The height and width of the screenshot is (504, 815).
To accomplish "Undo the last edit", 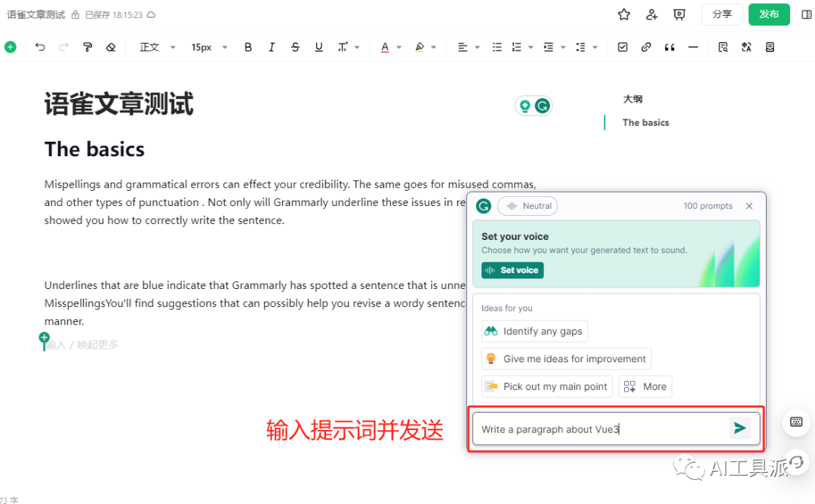I will click(40, 48).
